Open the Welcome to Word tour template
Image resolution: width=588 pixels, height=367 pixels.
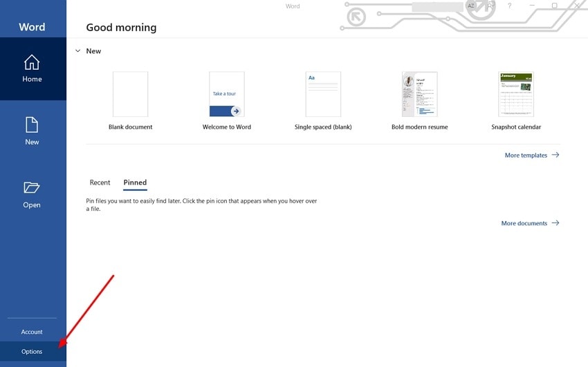pos(227,95)
